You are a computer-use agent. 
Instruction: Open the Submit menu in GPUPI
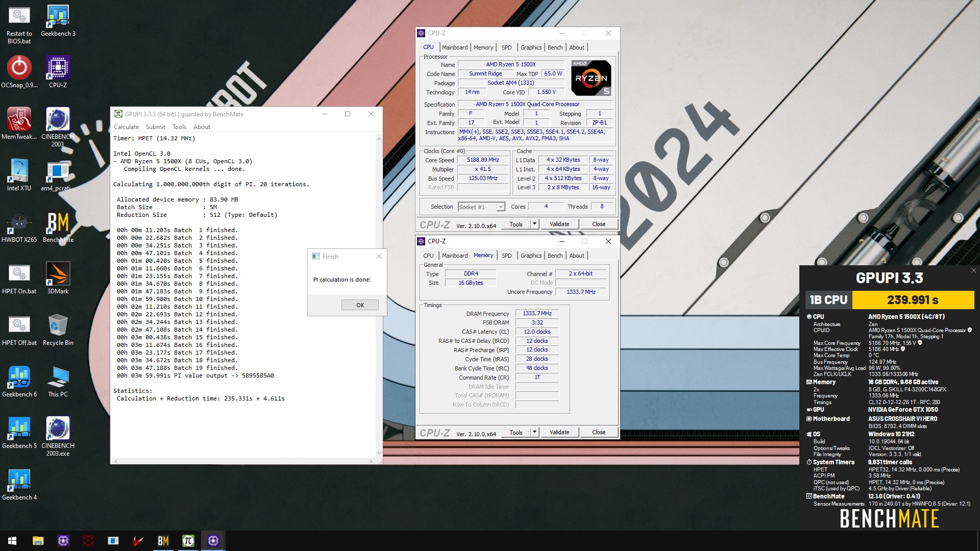coord(155,127)
